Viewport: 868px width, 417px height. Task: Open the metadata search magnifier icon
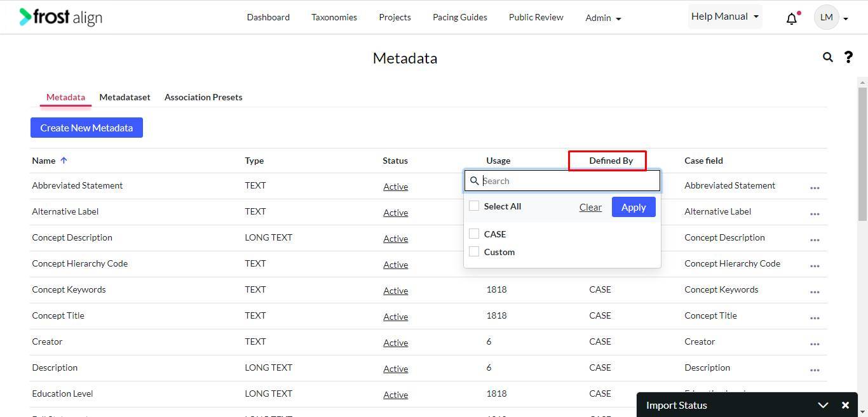pos(827,57)
